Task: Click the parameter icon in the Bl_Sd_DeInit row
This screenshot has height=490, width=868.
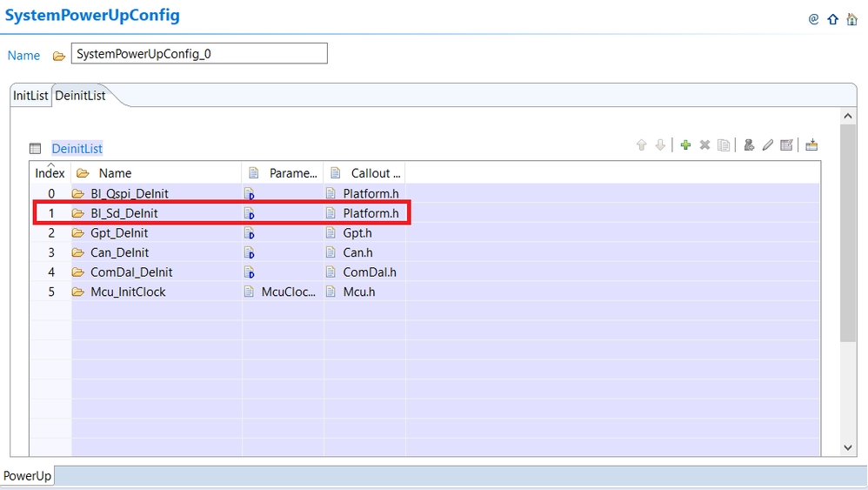Action: (250, 214)
